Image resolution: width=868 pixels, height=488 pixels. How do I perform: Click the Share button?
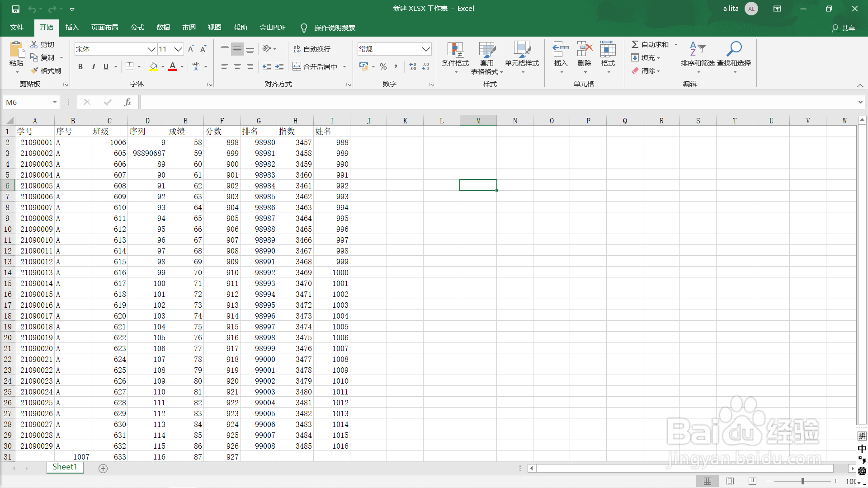[844, 28]
